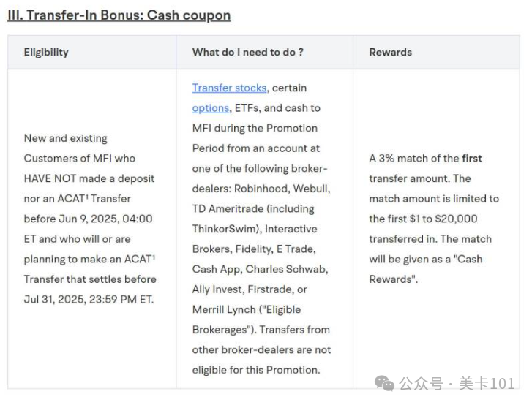The width and height of the screenshot is (532, 405).
Task: Click the "Cash App, Charles Schwab," line
Action: tap(261, 269)
